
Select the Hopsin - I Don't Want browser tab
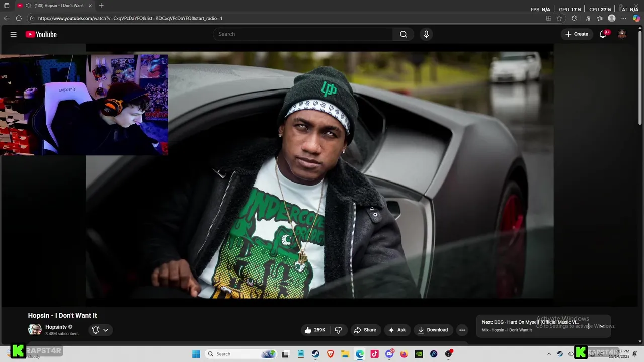[x=55, y=5]
